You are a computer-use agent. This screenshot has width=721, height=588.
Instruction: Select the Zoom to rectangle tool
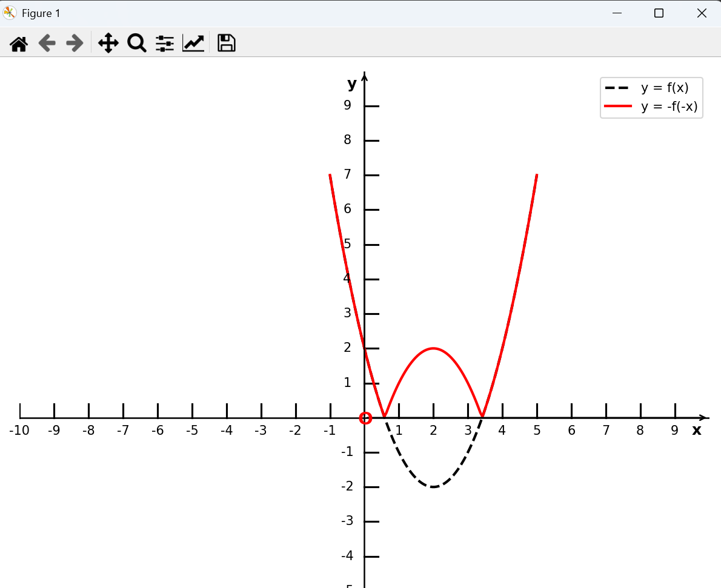tap(136, 44)
